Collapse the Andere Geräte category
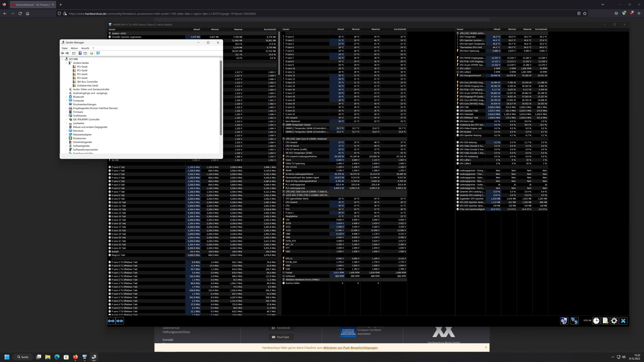 [67, 63]
